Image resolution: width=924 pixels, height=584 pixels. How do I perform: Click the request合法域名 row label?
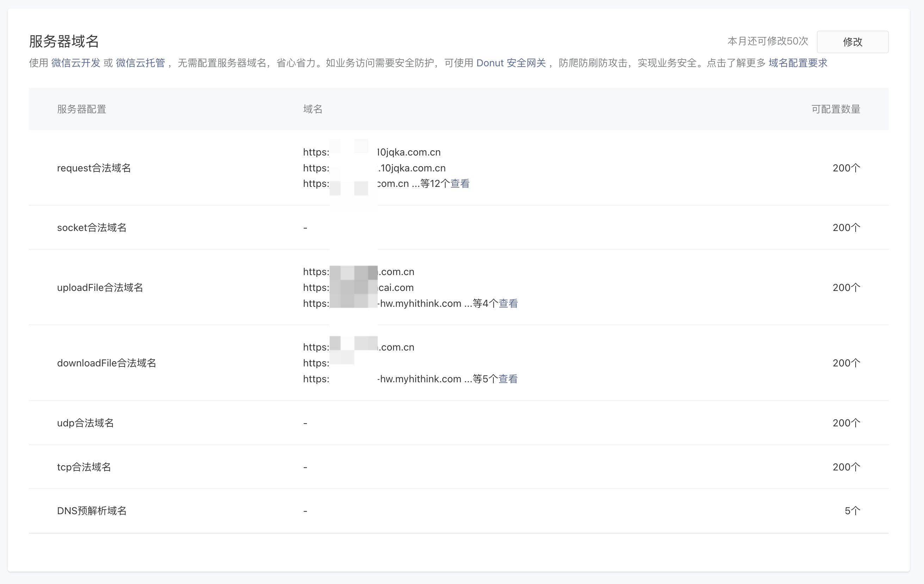tap(94, 168)
